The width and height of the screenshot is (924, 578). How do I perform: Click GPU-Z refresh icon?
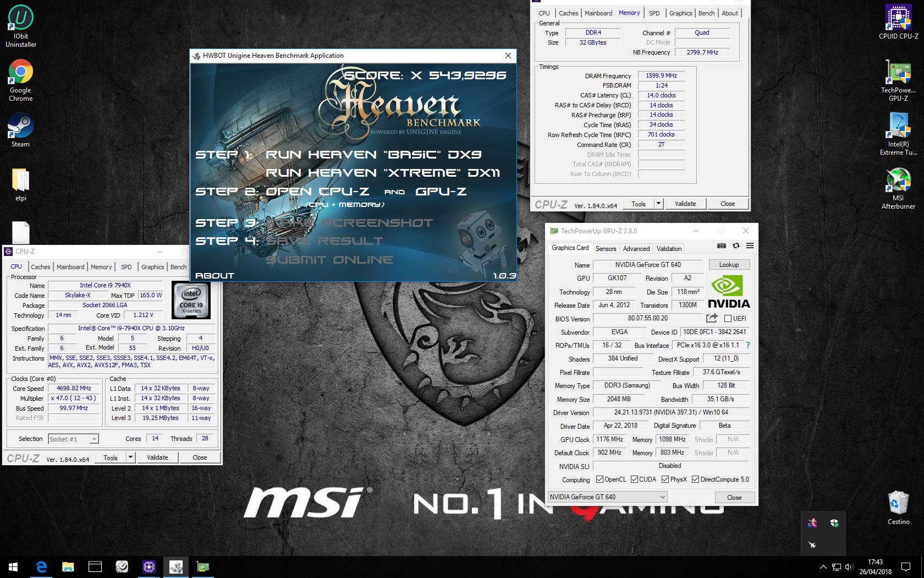(736, 246)
